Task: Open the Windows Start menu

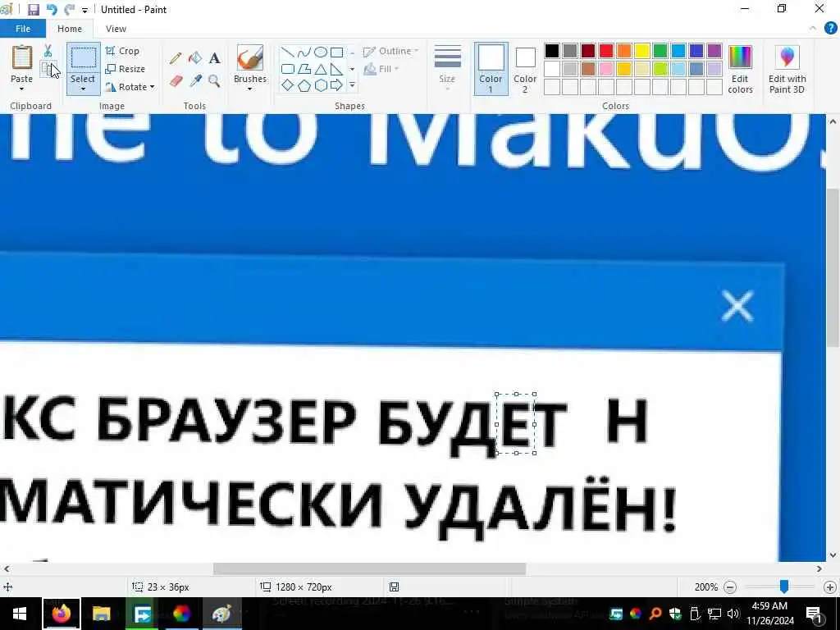Action: (x=20, y=614)
